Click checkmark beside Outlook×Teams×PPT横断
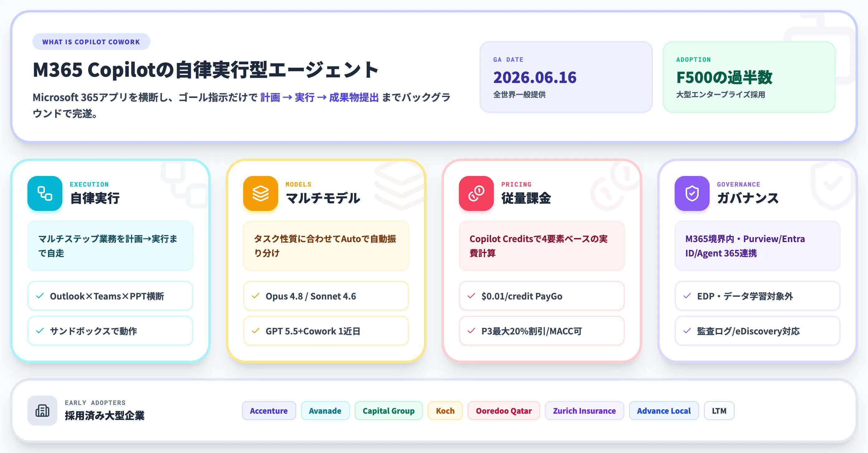 (40, 296)
